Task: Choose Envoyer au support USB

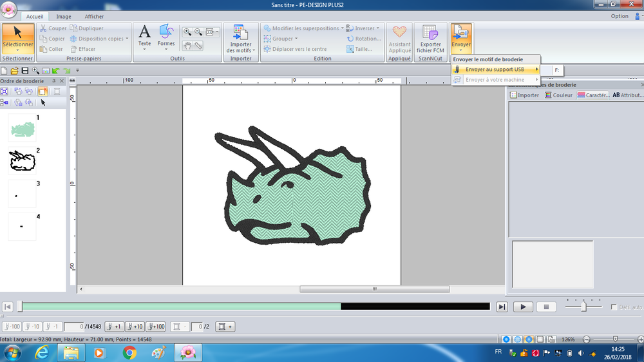Action: tap(495, 70)
